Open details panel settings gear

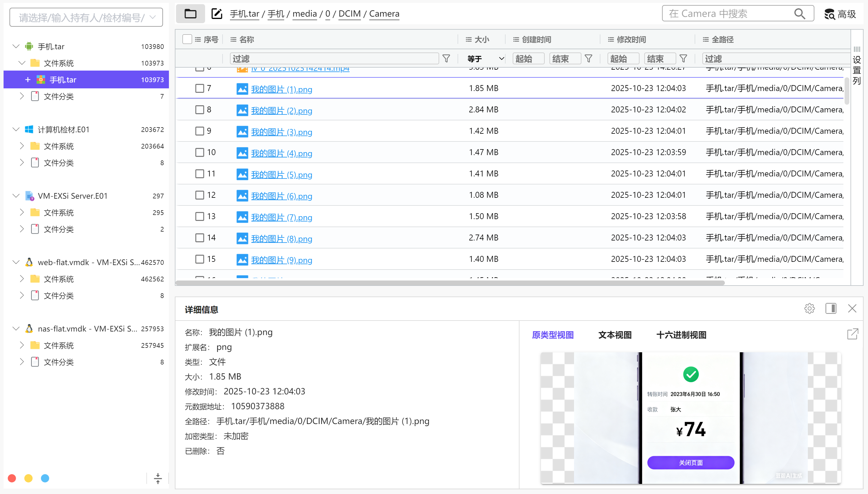point(809,308)
